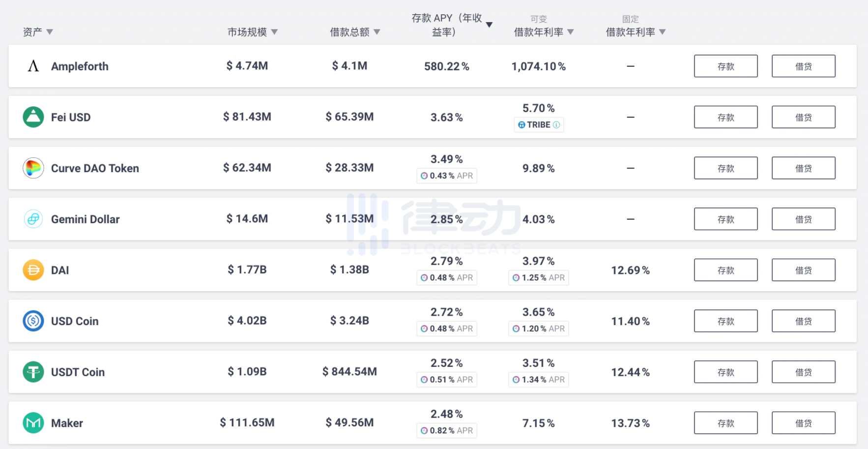
Task: Click the Ampleforth asset logo icon
Action: click(33, 66)
